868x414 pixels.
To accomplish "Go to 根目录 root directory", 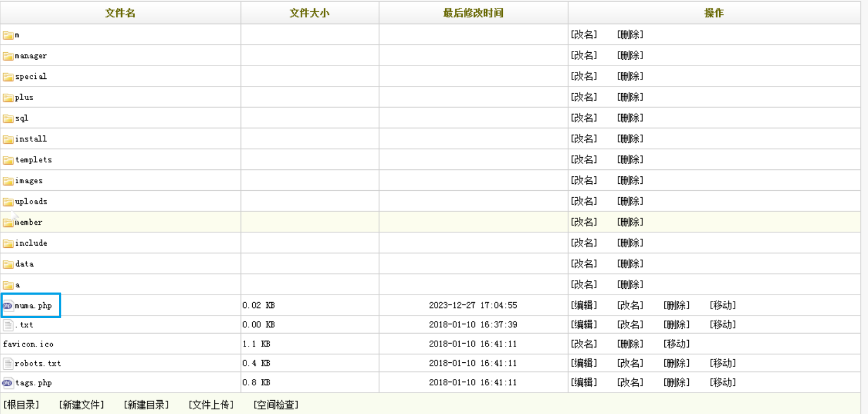I will click(21, 404).
